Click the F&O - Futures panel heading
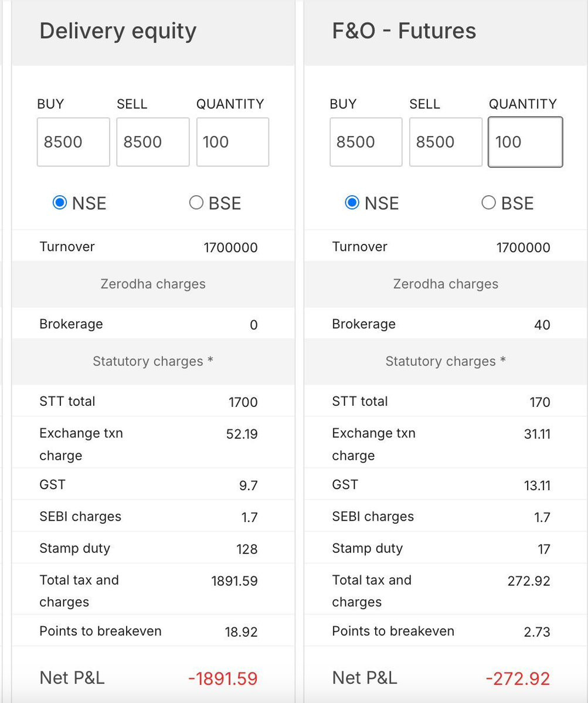 pos(404,31)
